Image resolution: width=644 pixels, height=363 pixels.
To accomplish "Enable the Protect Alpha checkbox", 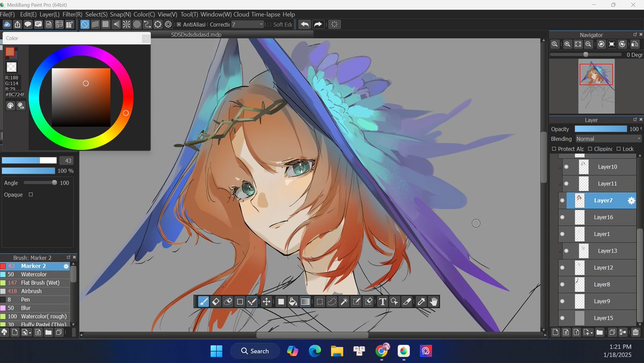I will 554,149.
